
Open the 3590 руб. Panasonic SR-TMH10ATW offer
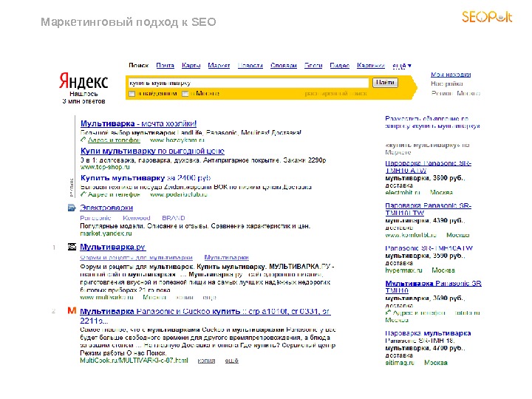[429, 248]
